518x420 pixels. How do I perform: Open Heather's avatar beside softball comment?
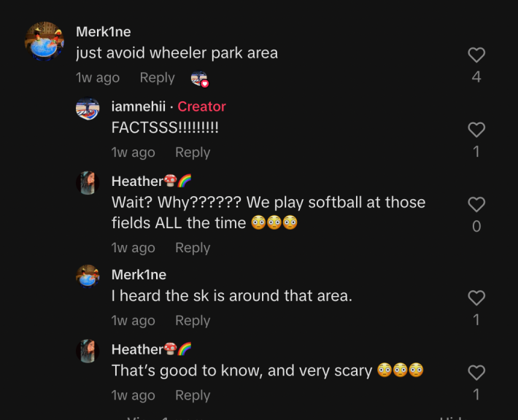tap(88, 183)
